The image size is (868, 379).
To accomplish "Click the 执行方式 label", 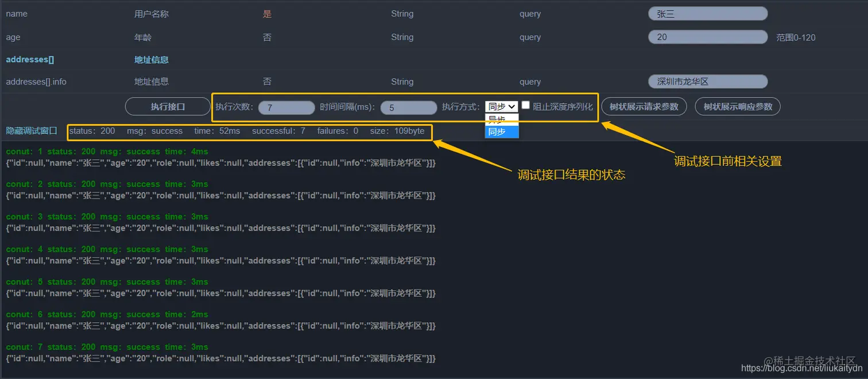I will pos(461,107).
